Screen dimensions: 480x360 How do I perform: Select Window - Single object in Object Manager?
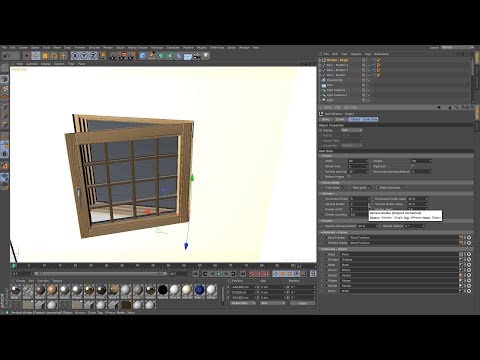pyautogui.click(x=337, y=60)
